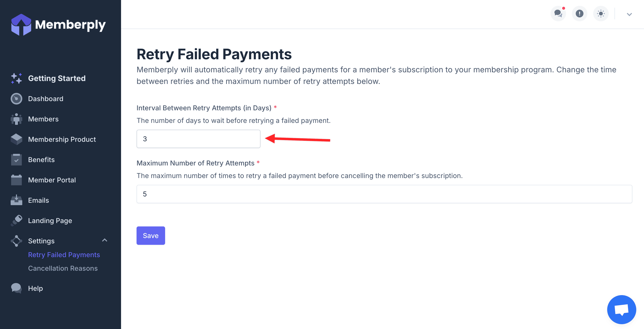Click the Dashboard gauge icon

pyautogui.click(x=16, y=99)
